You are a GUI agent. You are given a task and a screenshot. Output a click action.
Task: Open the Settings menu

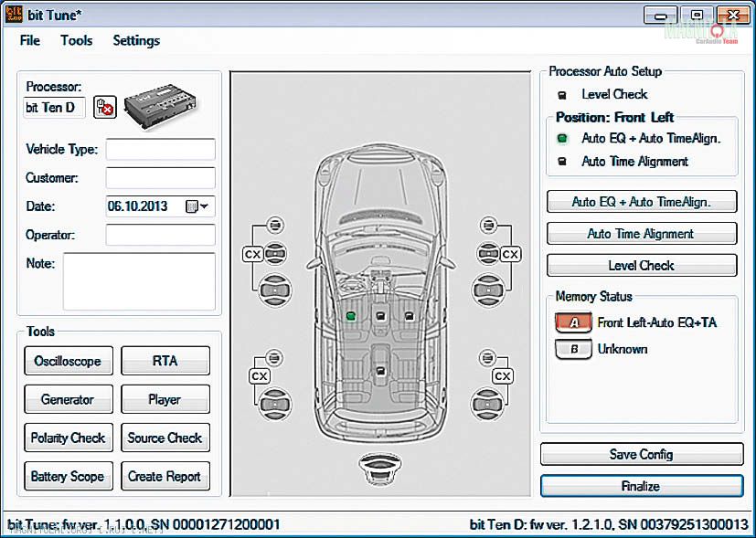tap(136, 40)
